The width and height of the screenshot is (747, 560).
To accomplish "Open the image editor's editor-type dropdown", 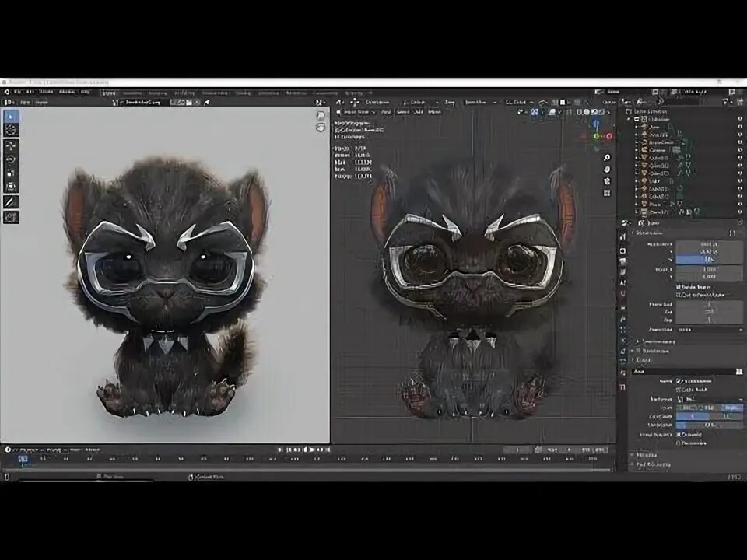I will click(9, 103).
